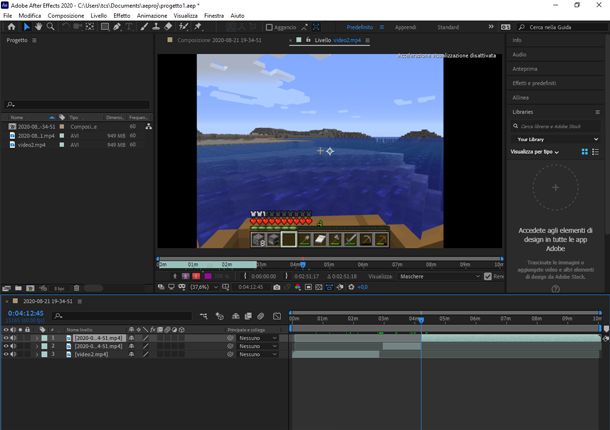Image resolution: width=610 pixels, height=430 pixels.
Task: Select the Clone Stamp tool
Action: [x=156, y=27]
